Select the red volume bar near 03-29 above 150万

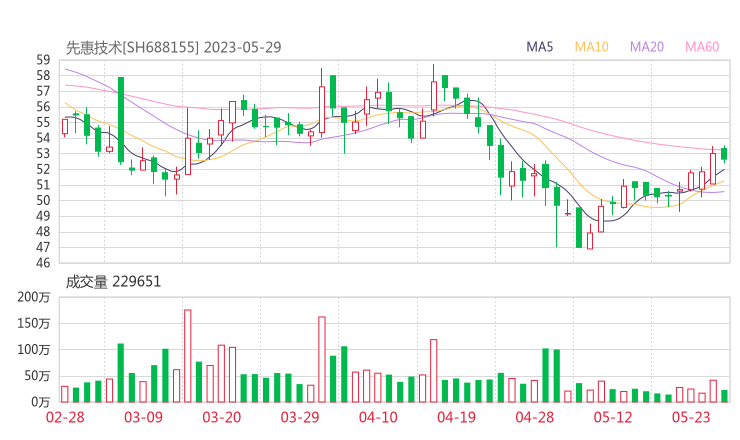click(322, 359)
